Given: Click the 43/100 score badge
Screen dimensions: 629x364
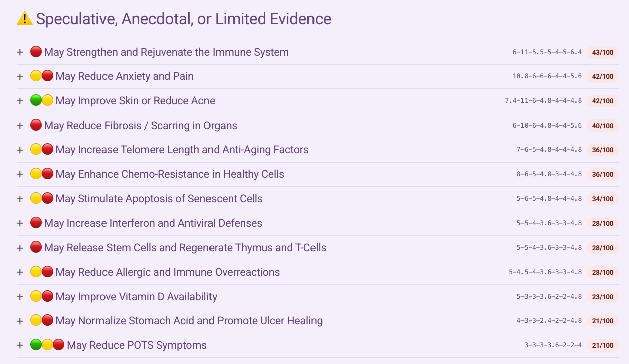Looking at the screenshot, I should click(x=603, y=52).
